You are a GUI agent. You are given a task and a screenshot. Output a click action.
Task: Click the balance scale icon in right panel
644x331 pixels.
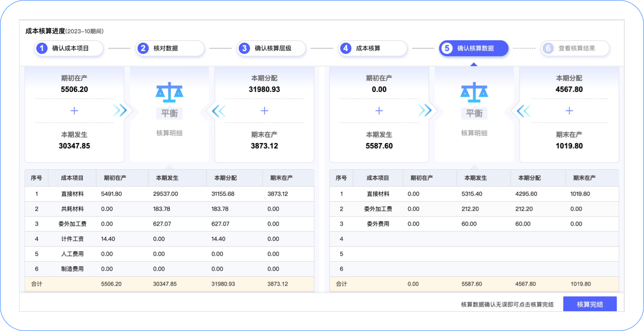[474, 92]
